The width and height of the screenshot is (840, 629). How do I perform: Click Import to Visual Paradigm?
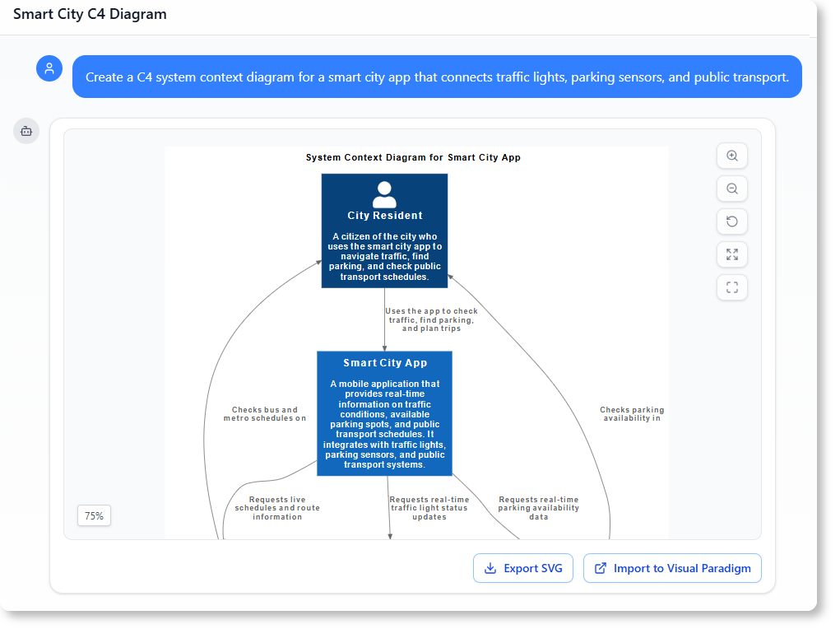tap(672, 568)
